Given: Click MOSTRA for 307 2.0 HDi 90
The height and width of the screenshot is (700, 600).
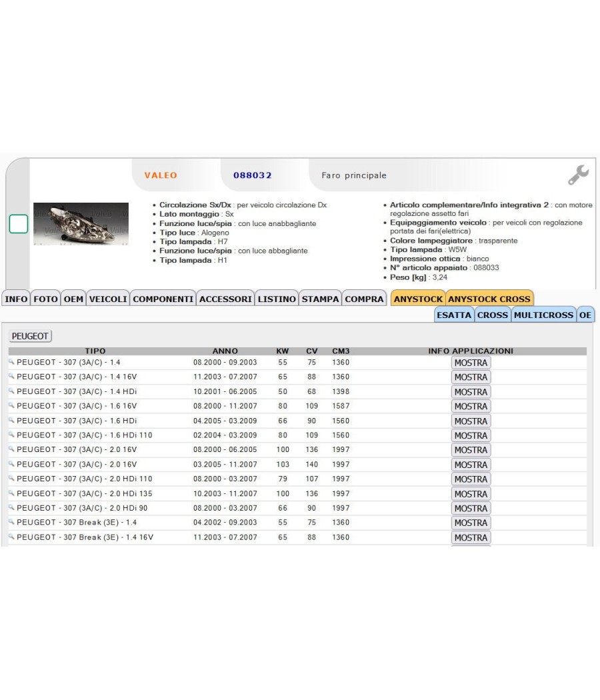Looking at the screenshot, I should 471,509.
